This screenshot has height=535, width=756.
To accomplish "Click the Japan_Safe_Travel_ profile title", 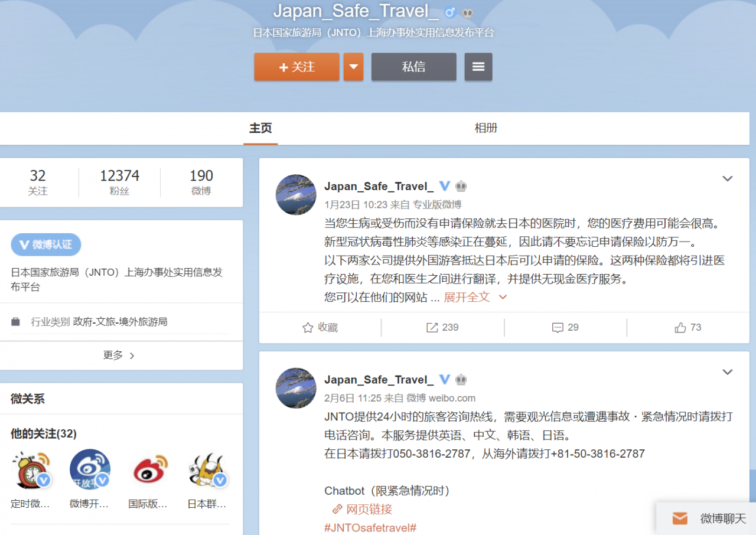I will click(356, 11).
